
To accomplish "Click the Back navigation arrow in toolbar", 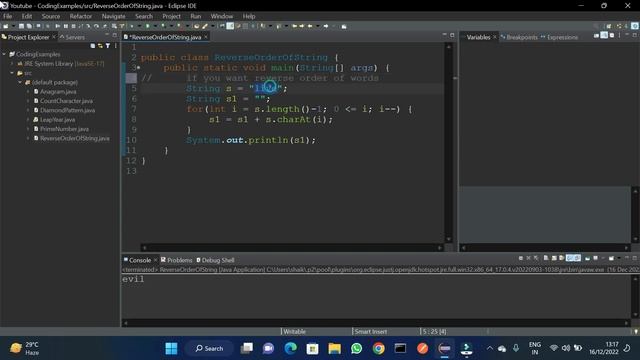I will pos(310,26).
